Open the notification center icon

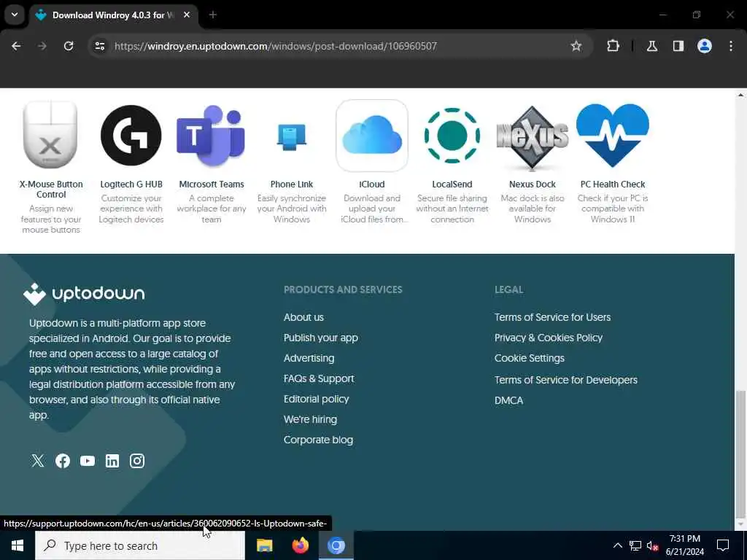[x=723, y=545]
